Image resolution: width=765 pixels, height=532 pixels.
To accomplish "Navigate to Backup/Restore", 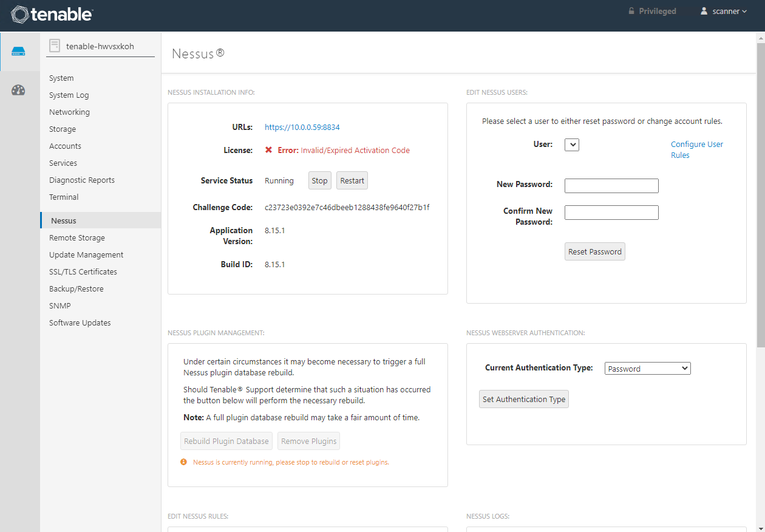I will click(76, 288).
